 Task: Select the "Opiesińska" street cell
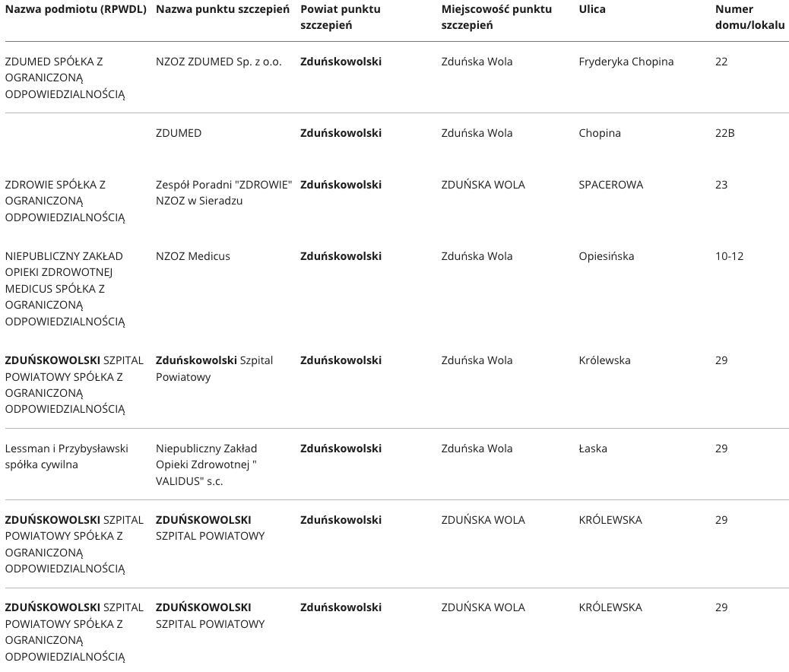click(x=606, y=256)
